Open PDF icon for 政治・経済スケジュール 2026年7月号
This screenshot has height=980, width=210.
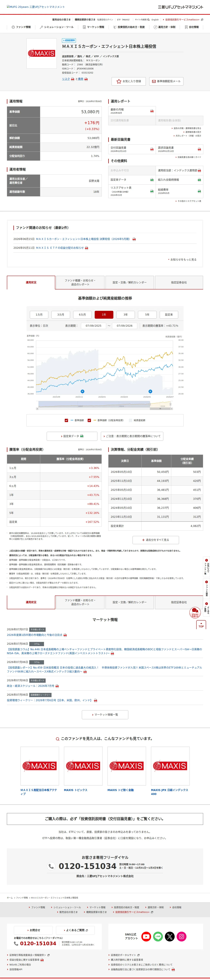tap(57, 686)
